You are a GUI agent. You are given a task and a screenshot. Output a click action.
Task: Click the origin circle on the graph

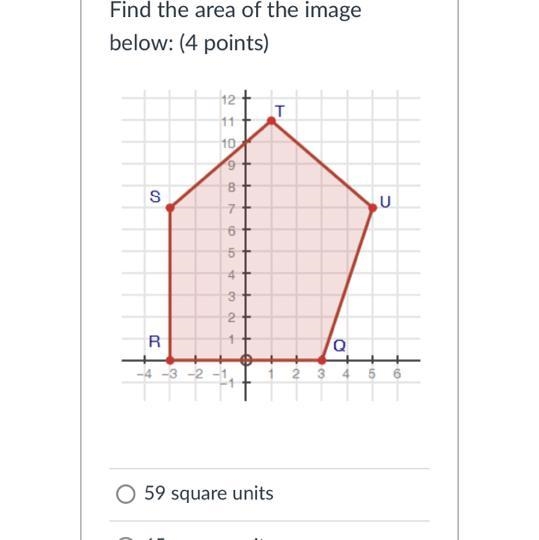tap(246, 360)
